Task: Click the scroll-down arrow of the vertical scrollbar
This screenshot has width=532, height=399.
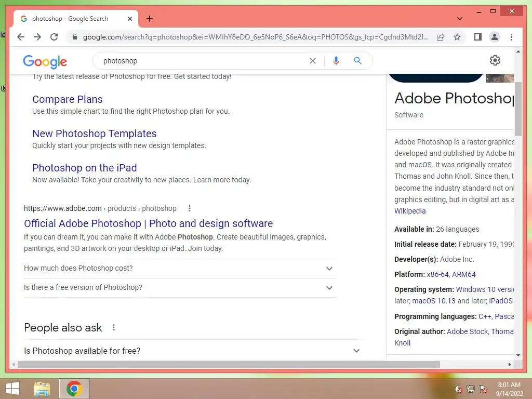Action: [x=518, y=355]
